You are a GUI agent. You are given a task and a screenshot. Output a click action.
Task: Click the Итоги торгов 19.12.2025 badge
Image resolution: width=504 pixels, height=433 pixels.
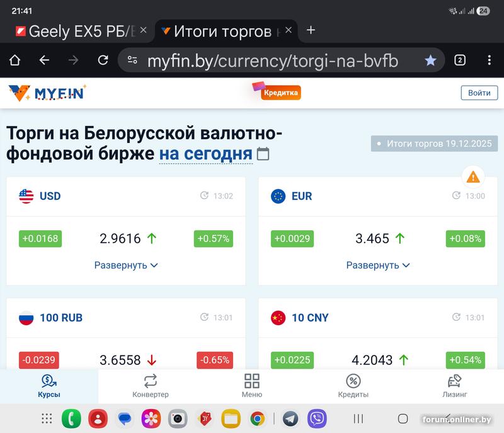click(x=434, y=143)
